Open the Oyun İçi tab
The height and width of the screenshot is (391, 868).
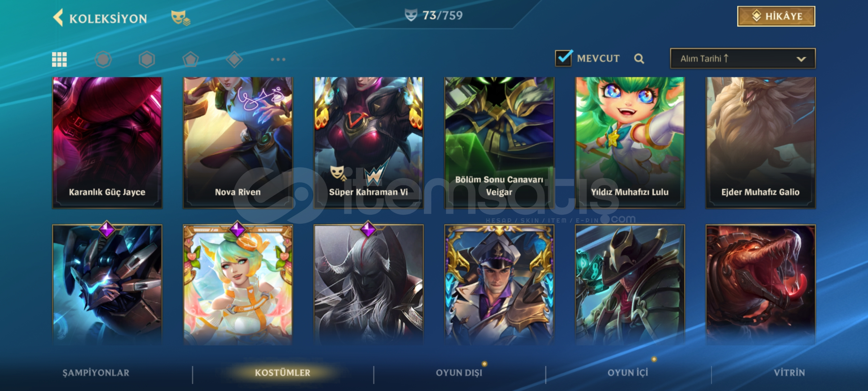pyautogui.click(x=628, y=373)
